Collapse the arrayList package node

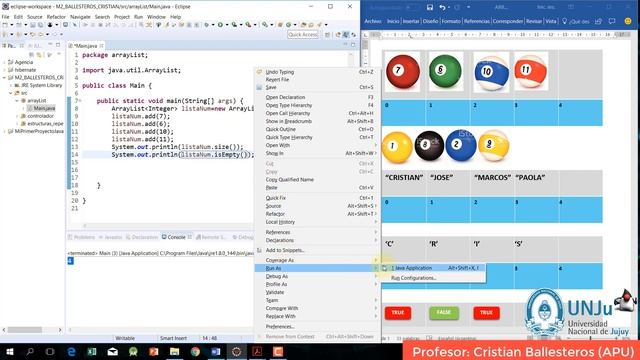(x=17, y=100)
